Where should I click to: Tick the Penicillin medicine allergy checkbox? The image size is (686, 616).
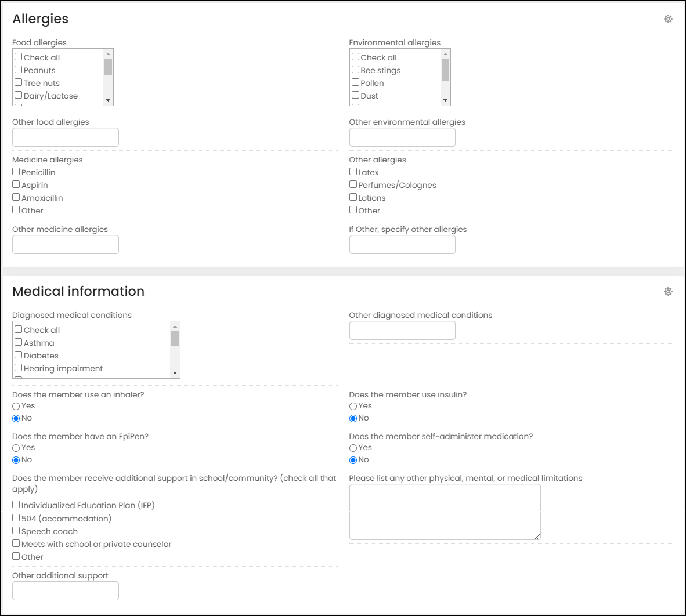click(x=16, y=172)
